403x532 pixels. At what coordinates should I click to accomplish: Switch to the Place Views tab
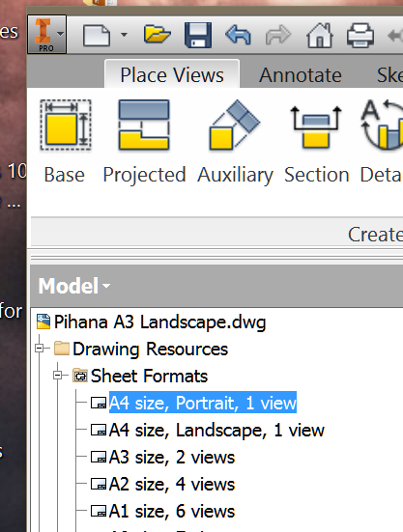pos(172,74)
